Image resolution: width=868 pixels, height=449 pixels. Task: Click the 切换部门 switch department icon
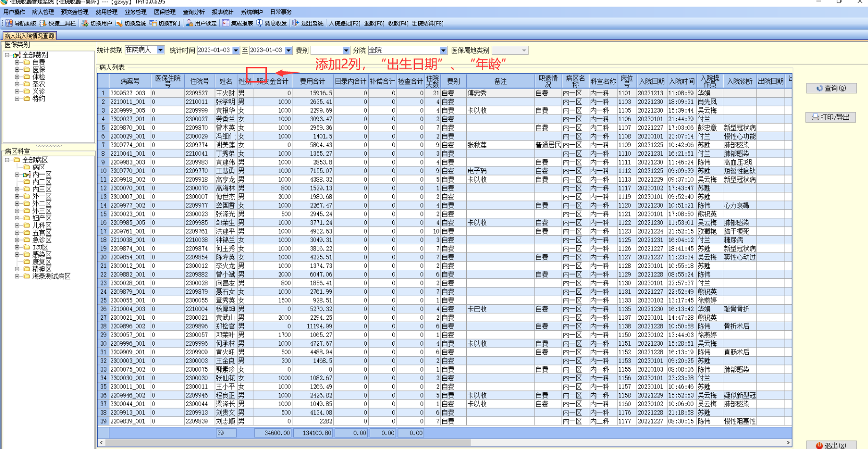point(153,23)
